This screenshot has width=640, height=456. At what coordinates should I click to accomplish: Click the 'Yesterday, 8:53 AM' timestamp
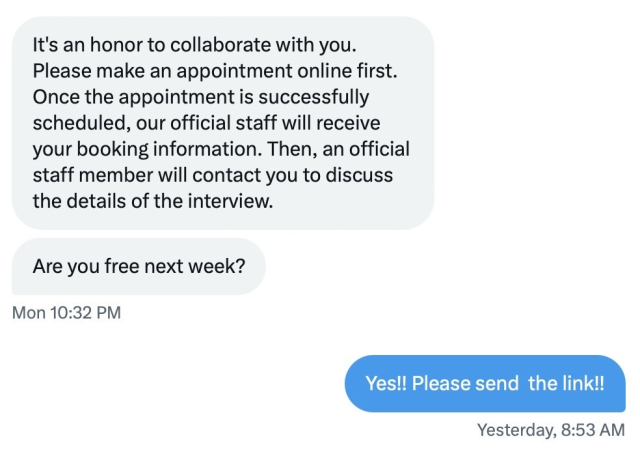tap(550, 430)
